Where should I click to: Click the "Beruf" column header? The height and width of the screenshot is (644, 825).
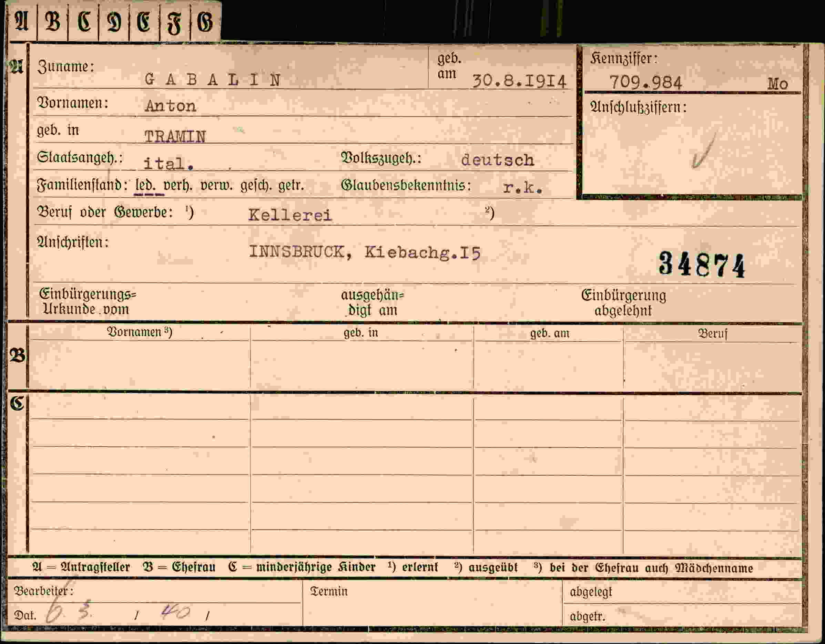(712, 334)
